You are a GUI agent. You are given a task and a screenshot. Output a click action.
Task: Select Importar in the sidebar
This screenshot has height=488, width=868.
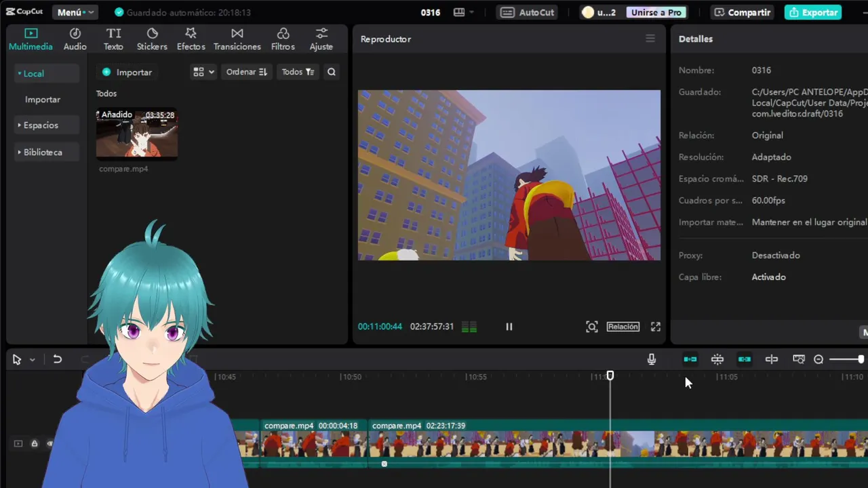pyautogui.click(x=43, y=99)
